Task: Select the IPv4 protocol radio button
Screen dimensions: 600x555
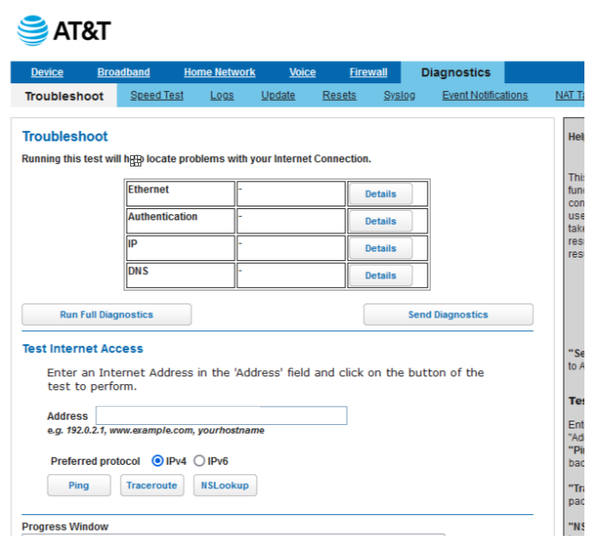Action: (x=157, y=461)
